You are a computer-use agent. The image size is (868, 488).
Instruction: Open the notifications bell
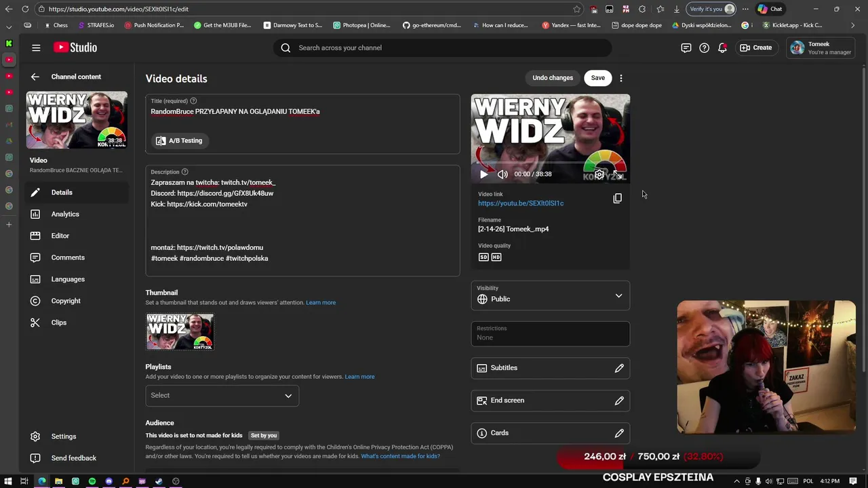[x=723, y=47]
